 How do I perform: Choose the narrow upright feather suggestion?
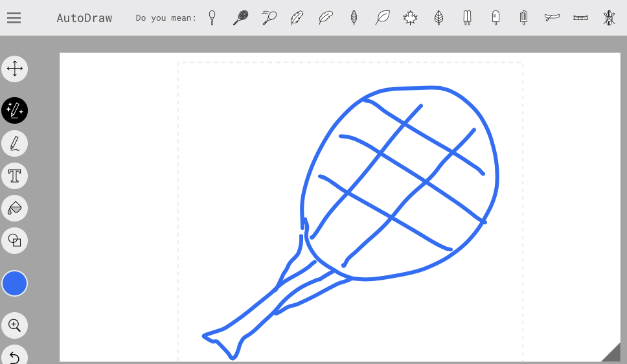(x=354, y=17)
